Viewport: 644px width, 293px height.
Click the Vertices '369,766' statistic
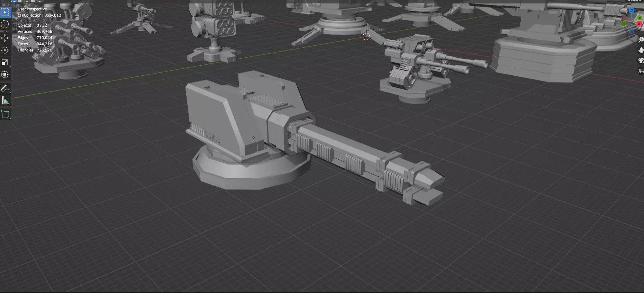tap(44, 31)
